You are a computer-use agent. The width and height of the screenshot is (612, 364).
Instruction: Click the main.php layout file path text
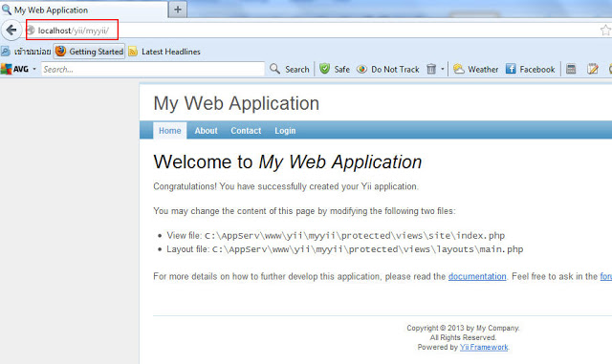pos(367,249)
